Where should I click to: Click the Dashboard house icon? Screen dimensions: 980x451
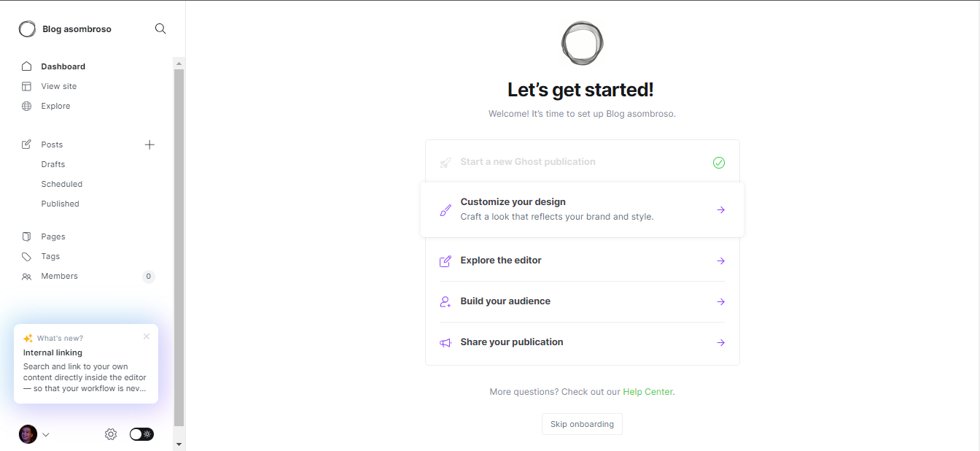click(27, 66)
